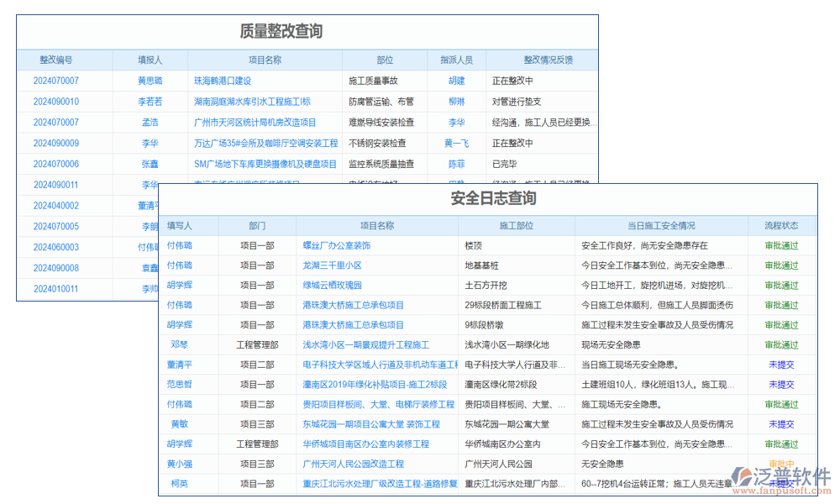840x504 pixels.
Task: Open the 螺丝厂办公室装饰 project link
Action: pyautogui.click(x=336, y=245)
